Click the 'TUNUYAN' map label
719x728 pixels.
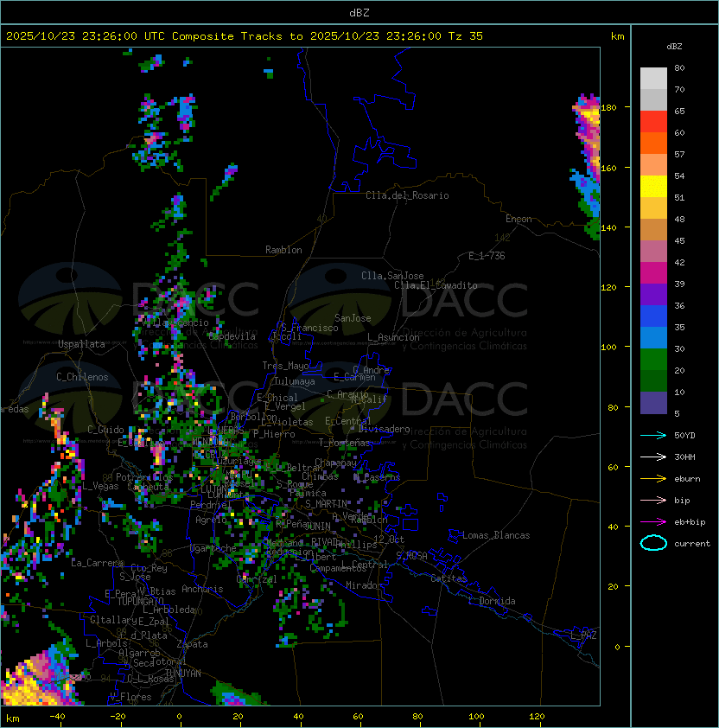click(183, 674)
